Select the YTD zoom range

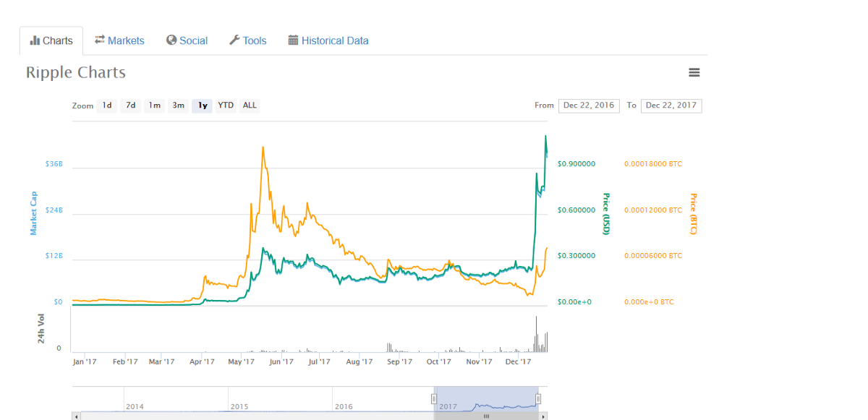click(x=226, y=106)
